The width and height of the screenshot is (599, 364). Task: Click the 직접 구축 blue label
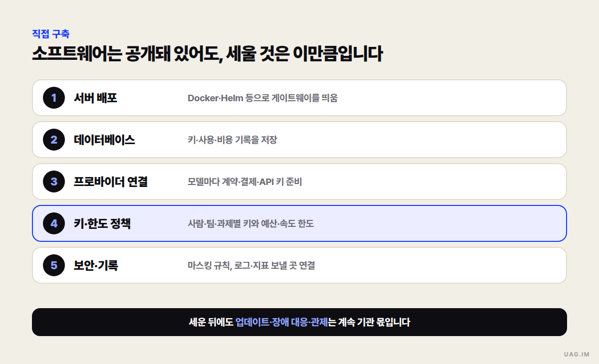click(x=50, y=34)
